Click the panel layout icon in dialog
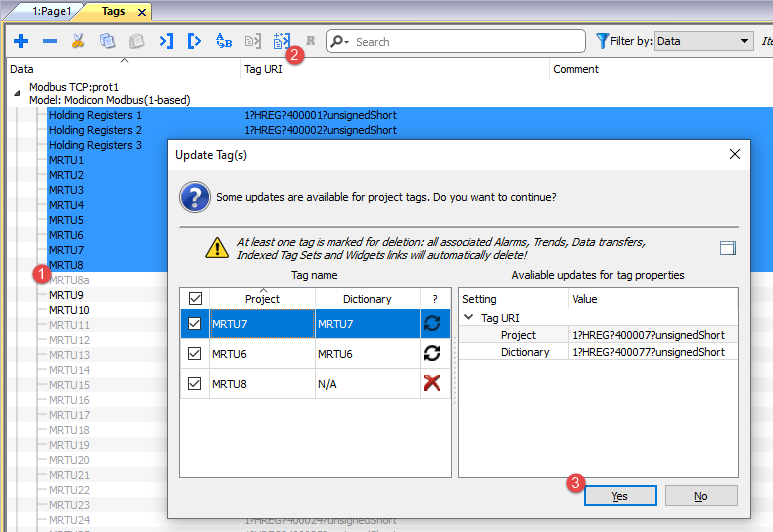The image size is (773, 532). point(727,247)
